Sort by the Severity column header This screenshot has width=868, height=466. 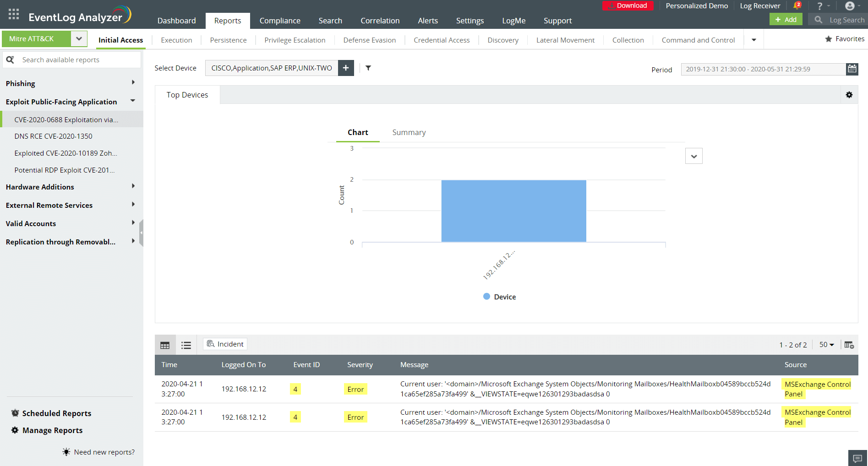(x=360, y=365)
